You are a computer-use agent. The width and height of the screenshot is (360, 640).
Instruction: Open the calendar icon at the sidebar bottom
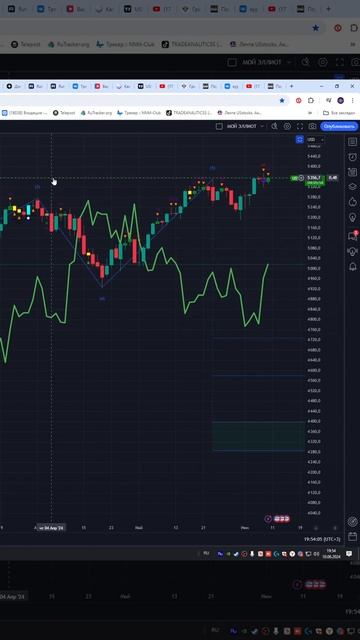point(352,536)
